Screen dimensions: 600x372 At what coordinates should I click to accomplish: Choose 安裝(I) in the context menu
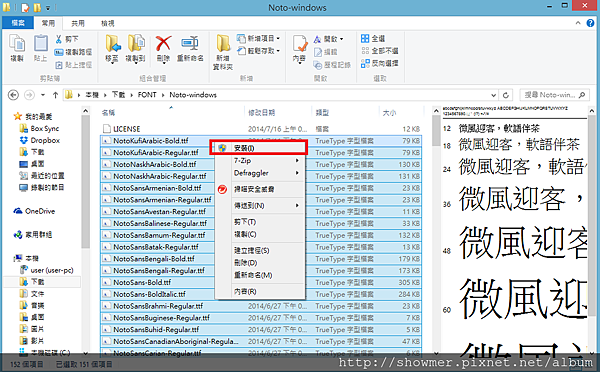click(259, 148)
